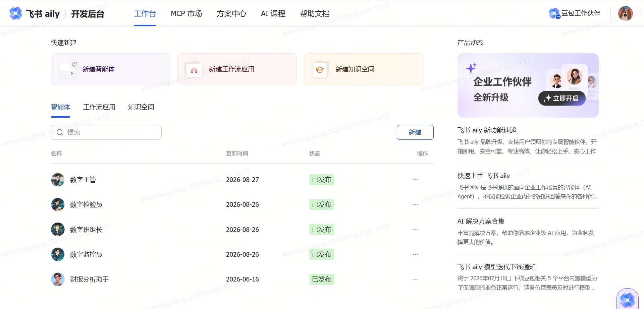Image resolution: width=644 pixels, height=309 pixels.
Task: Select the 智能体 list tab
Action: 60,107
